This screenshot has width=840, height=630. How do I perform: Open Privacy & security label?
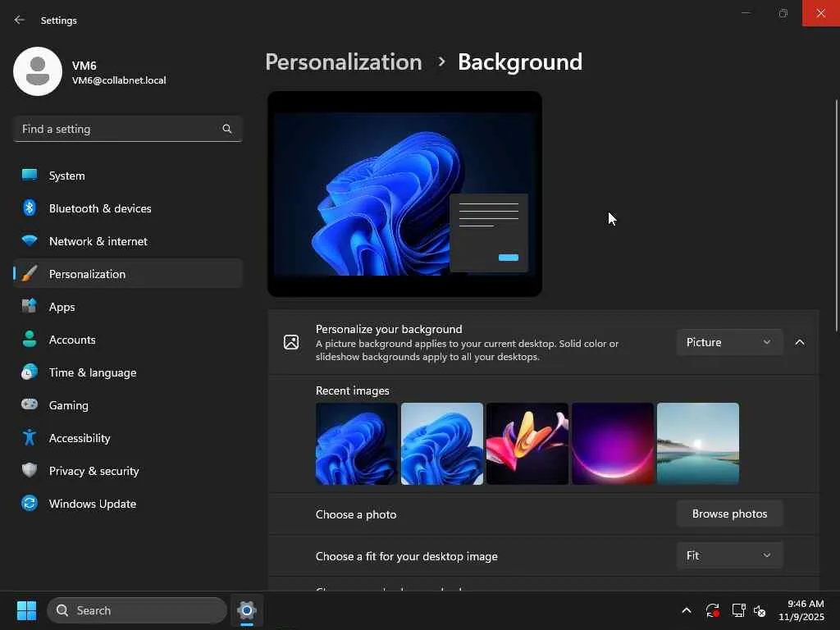click(x=94, y=471)
